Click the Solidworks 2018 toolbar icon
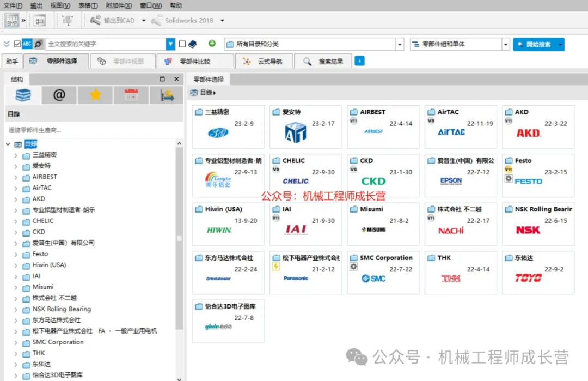The height and width of the screenshot is (381, 588). (x=157, y=20)
